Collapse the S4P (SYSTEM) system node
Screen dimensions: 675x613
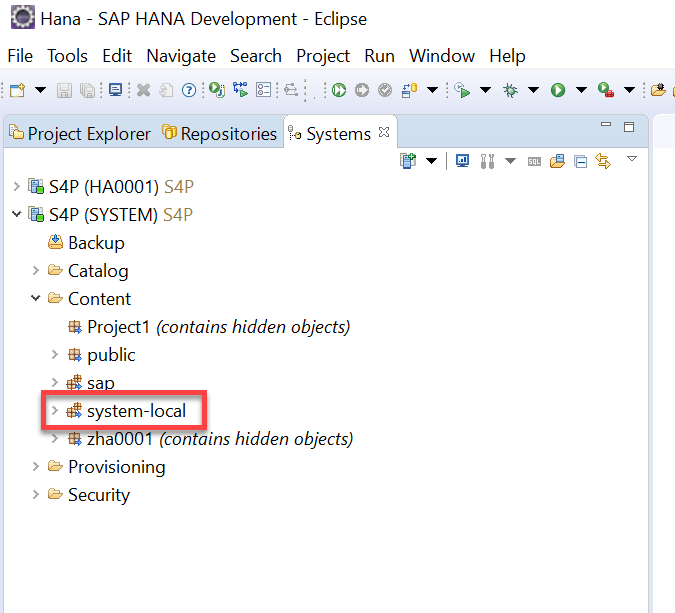click(16, 214)
